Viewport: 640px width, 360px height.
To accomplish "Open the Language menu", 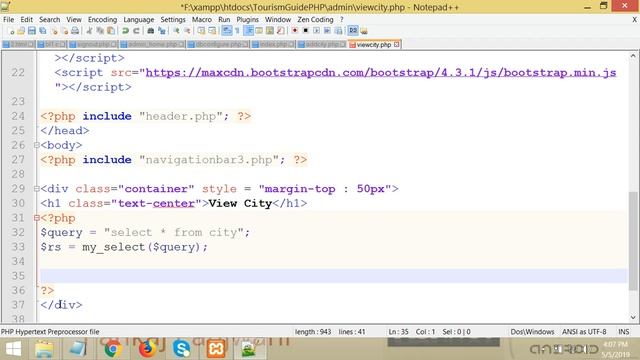I will tap(139, 20).
